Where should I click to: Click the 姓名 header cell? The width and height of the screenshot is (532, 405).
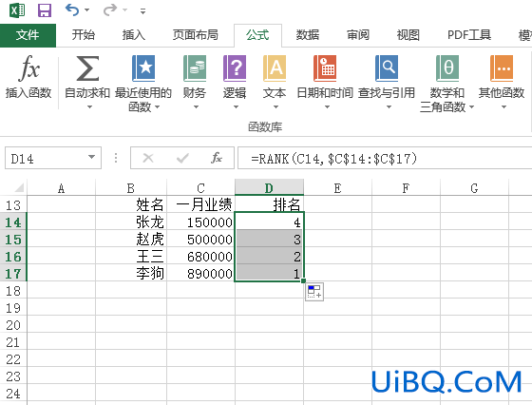point(131,204)
